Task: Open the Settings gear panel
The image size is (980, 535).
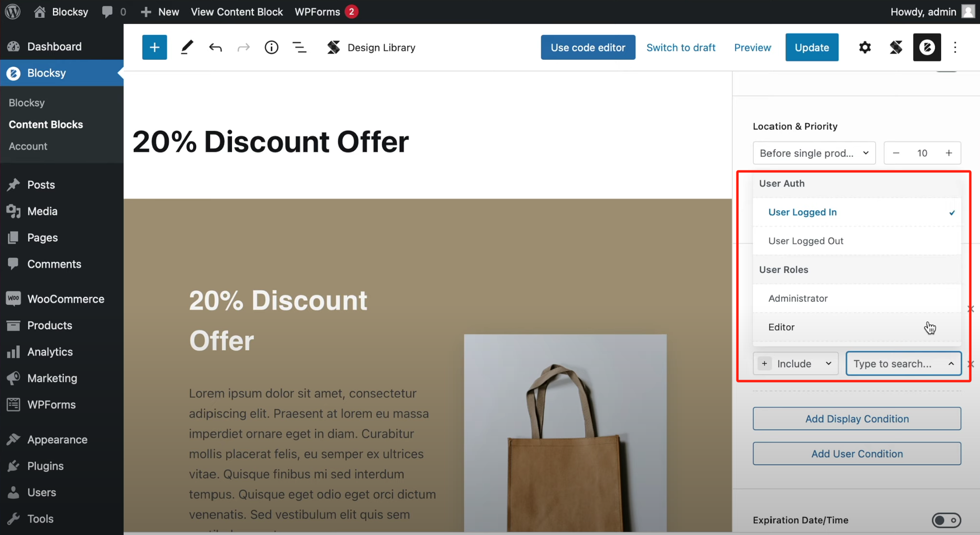Action: pos(865,47)
